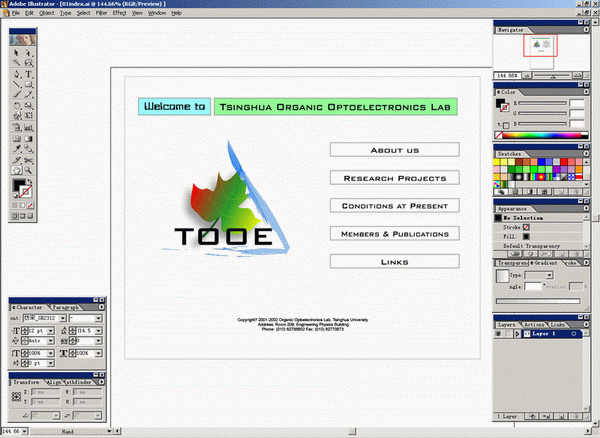Select the Type tool

click(29, 74)
